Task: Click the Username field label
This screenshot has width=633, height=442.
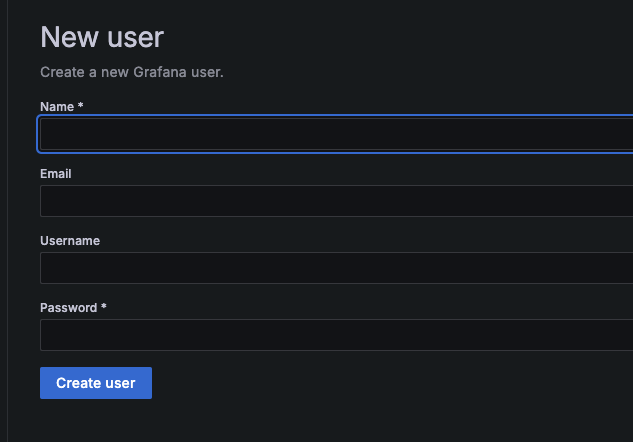Action: click(x=70, y=240)
